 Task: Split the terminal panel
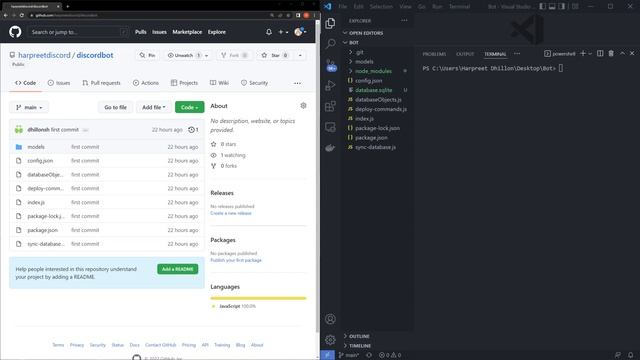pyautogui.click(x=600, y=53)
